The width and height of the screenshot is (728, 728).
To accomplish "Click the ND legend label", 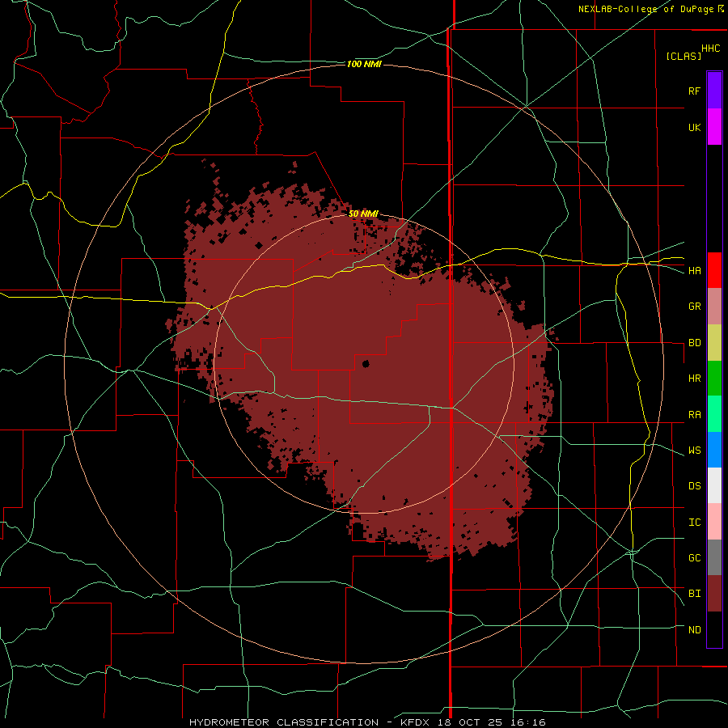I will coord(694,629).
